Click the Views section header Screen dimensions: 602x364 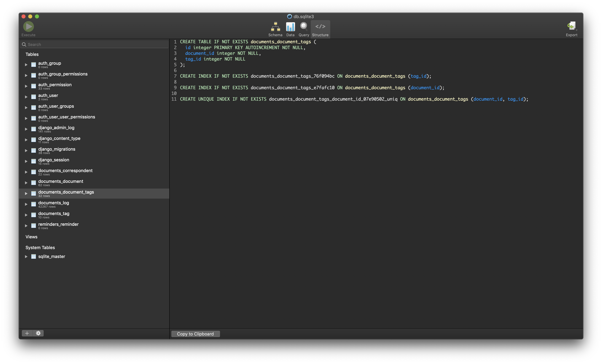click(x=32, y=237)
